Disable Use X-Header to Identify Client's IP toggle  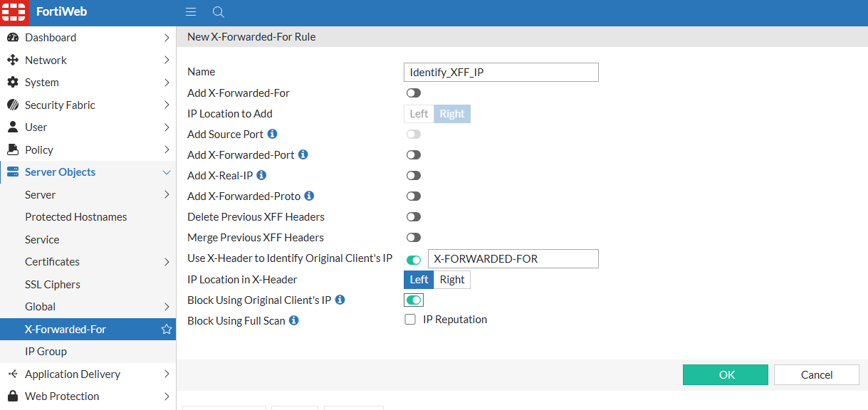pos(414,260)
